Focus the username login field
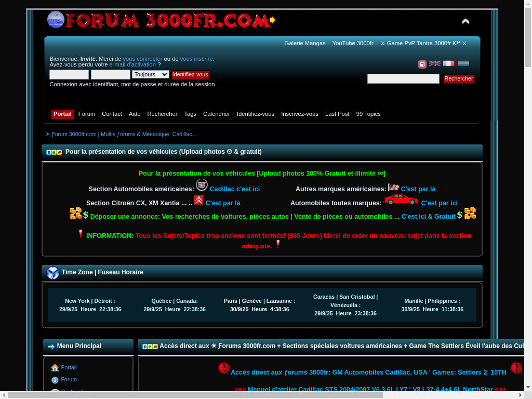The image size is (532, 399). click(69, 74)
